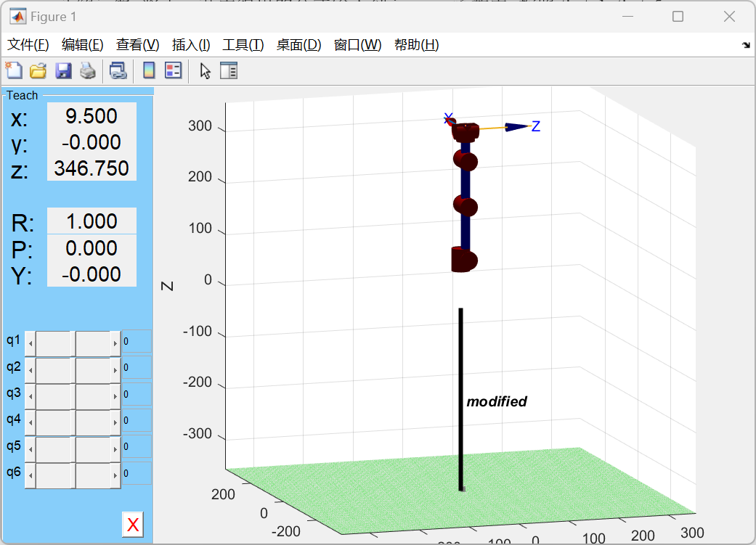Click the blue Z axis label of end-effector
Viewport: 756px width, 545px height.
click(536, 126)
